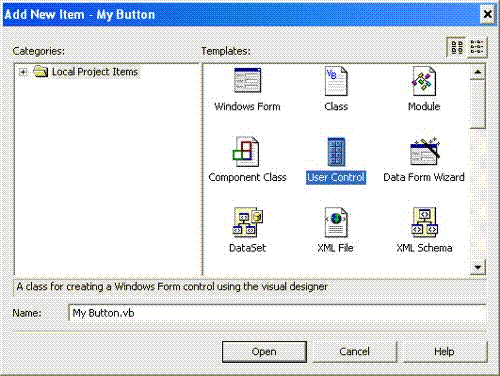Screen dimensions: 500x376
Task: Select the XML File template icon
Action: [x=336, y=222]
